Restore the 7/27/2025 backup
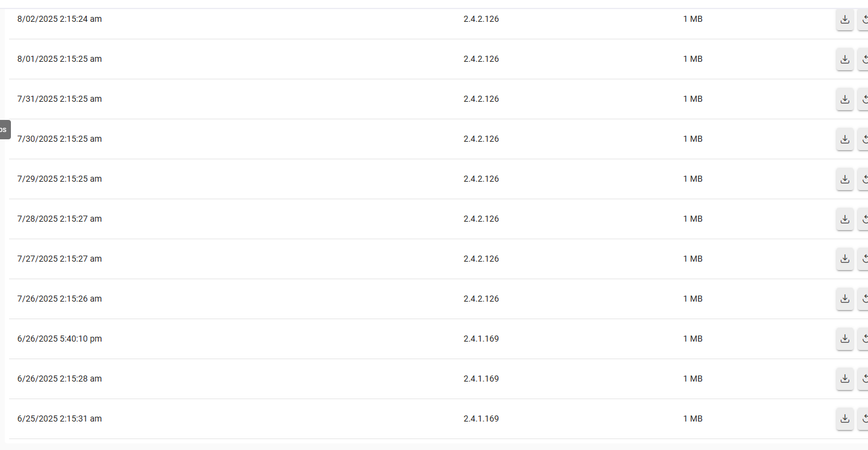The height and width of the screenshot is (450, 868). pyautogui.click(x=864, y=259)
